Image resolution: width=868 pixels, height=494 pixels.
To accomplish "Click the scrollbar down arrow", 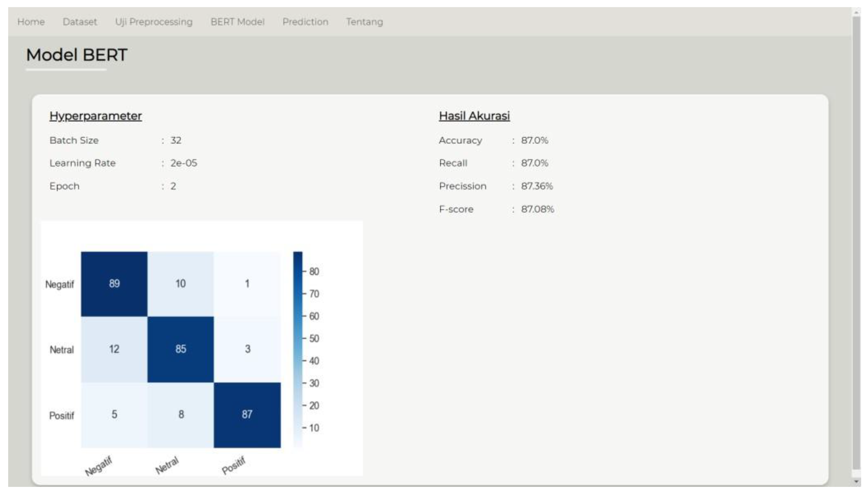I will [856, 481].
